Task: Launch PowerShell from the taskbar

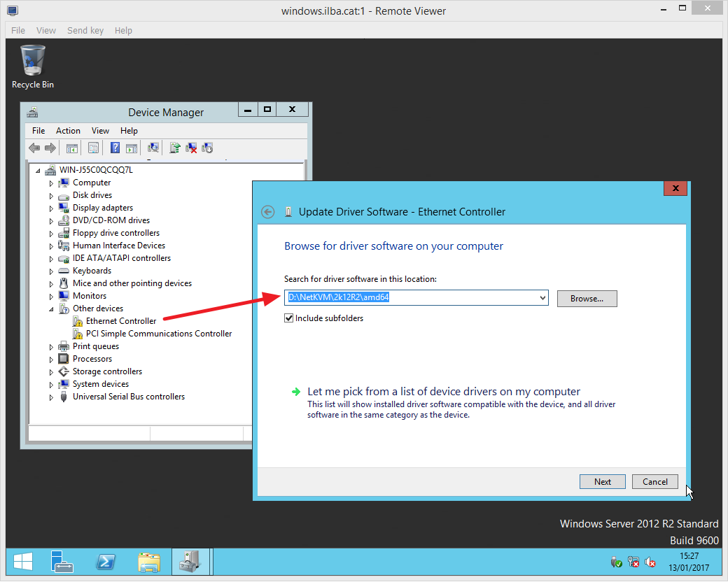Action: [106, 562]
